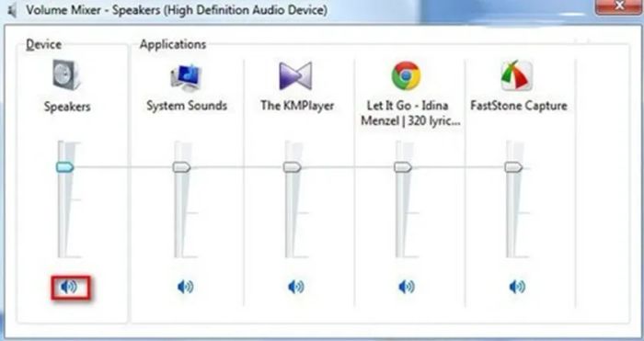Image resolution: width=644 pixels, height=341 pixels.
Task: Click the speaker icon in the title bar
Action: tap(12, 10)
